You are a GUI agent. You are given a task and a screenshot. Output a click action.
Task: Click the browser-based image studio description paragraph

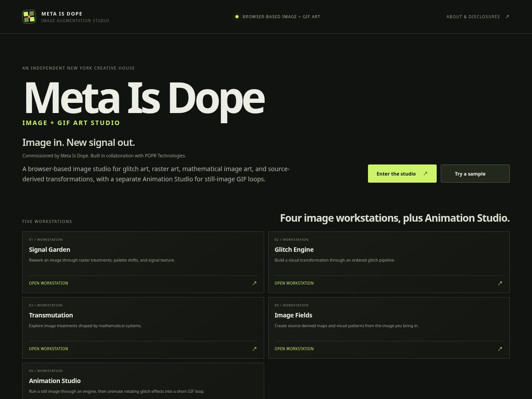click(156, 174)
